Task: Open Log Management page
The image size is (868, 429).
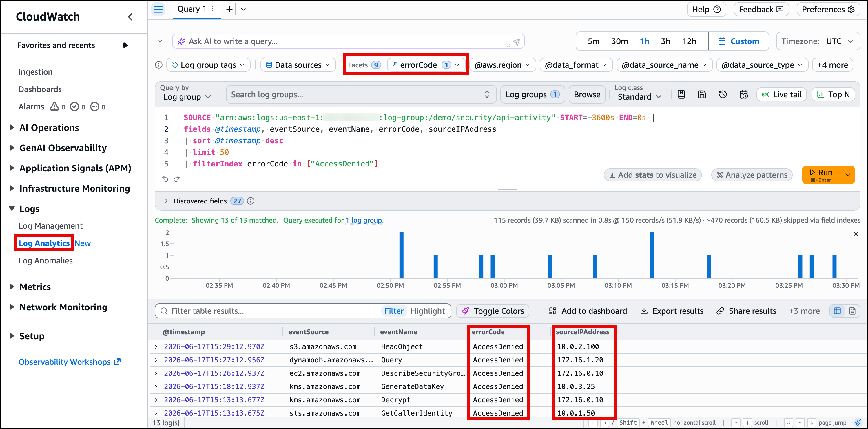Action: point(50,226)
